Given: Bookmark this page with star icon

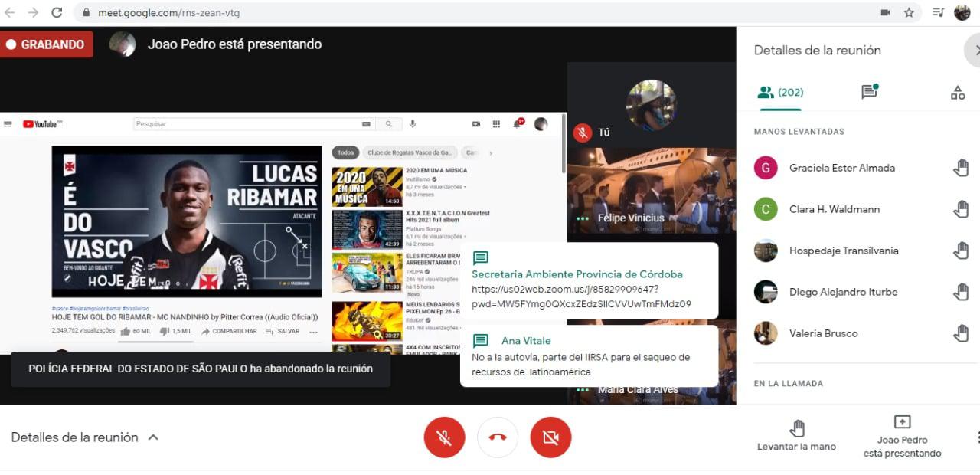Looking at the screenshot, I should pyautogui.click(x=909, y=12).
